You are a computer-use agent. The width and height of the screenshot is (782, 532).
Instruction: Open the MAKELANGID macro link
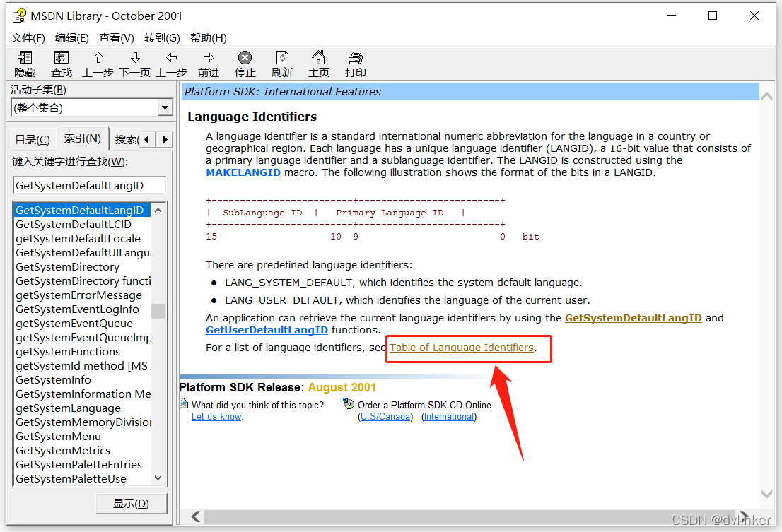coord(243,173)
